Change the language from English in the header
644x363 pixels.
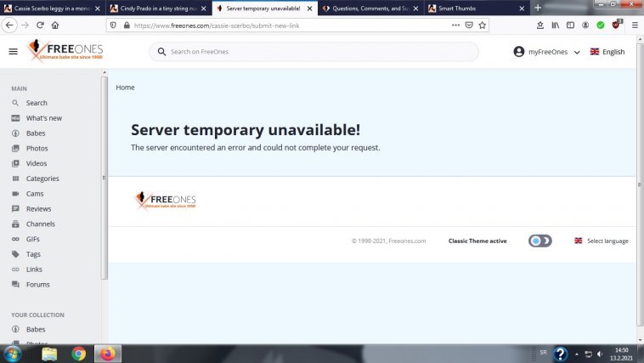point(607,52)
